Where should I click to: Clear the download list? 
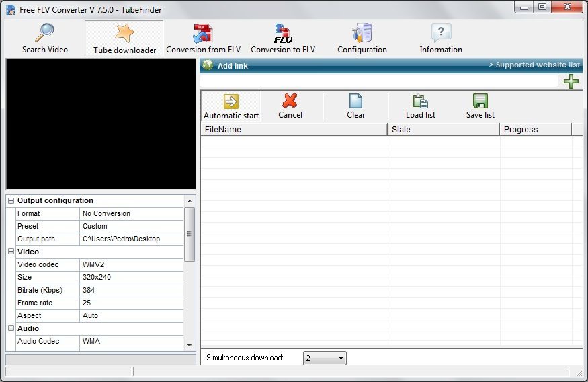tap(355, 106)
